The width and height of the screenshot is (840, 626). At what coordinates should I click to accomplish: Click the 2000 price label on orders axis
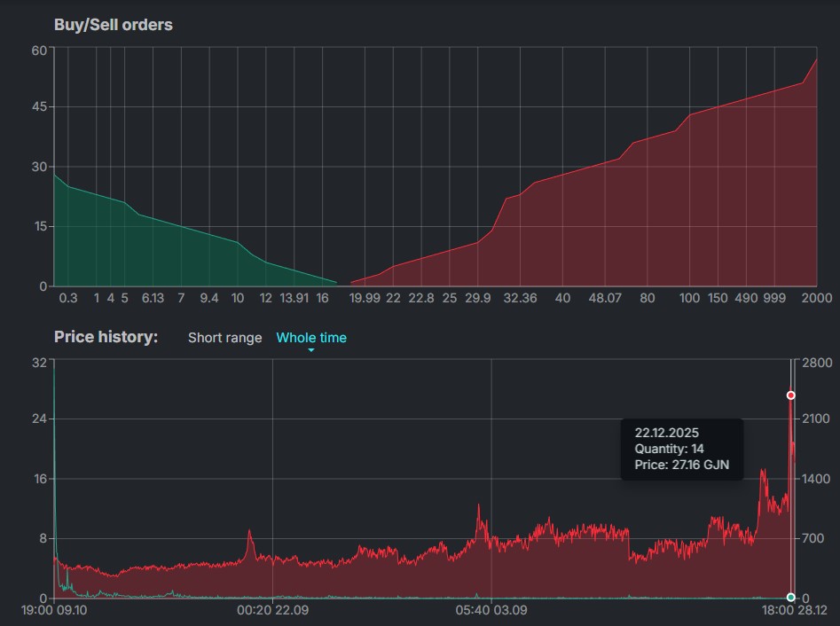[x=816, y=298]
